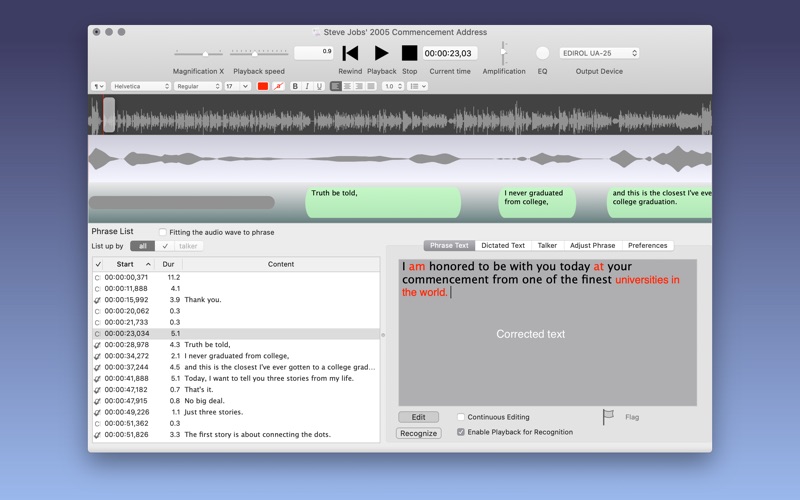
Task: Select row I never graduated from college
Action: coord(236,356)
